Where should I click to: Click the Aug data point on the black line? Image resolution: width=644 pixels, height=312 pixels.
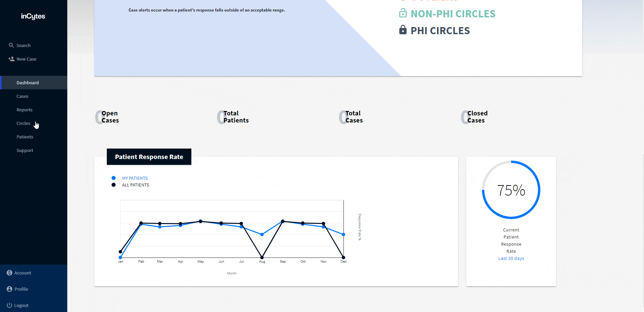coord(262,258)
